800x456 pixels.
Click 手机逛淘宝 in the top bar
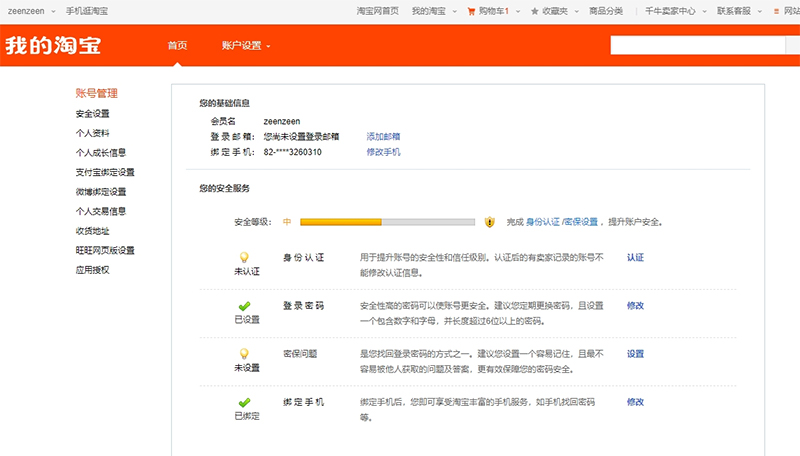87,11
